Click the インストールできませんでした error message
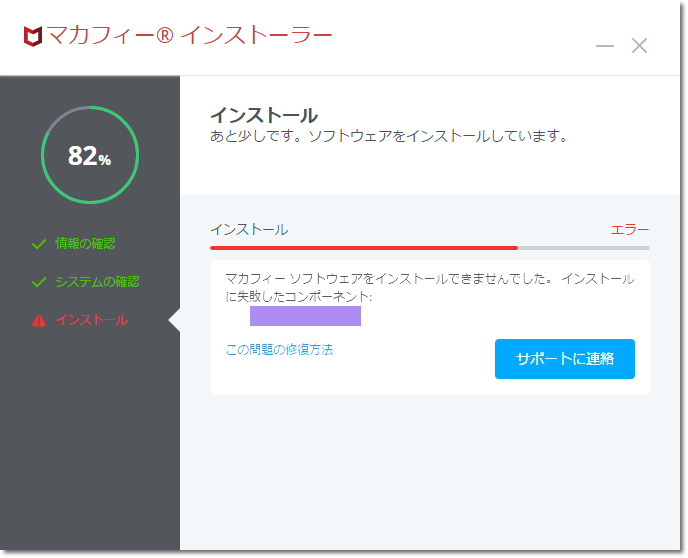The width and height of the screenshot is (688, 558). pos(430,288)
